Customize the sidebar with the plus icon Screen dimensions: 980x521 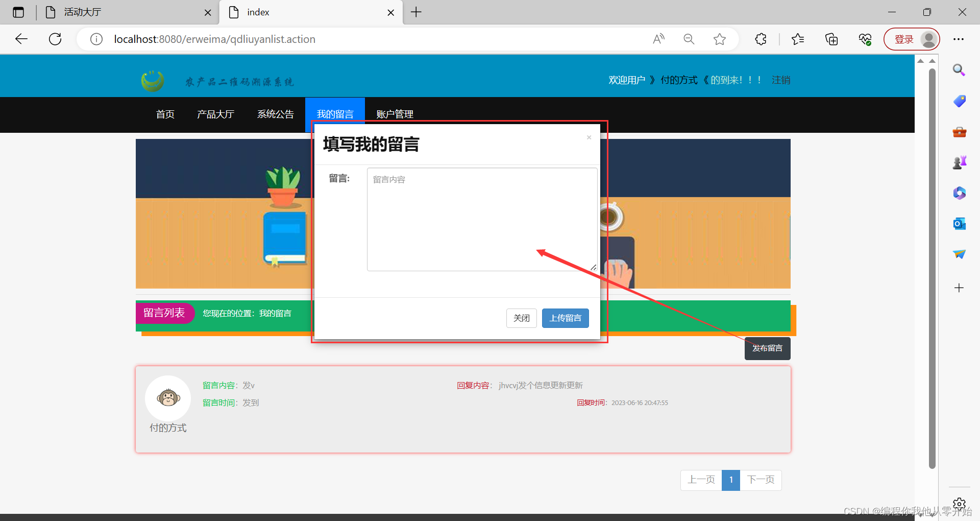[x=959, y=288]
